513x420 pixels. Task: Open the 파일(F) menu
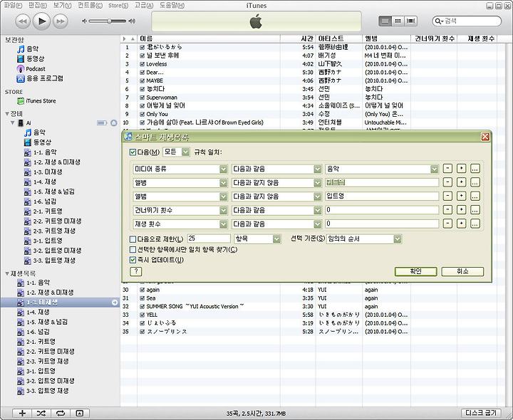tap(13, 5)
